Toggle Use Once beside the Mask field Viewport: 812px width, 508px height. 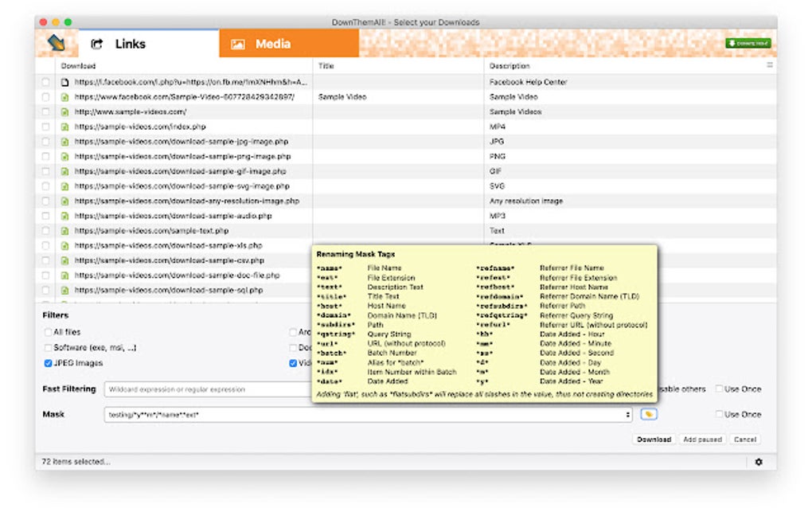coord(720,414)
